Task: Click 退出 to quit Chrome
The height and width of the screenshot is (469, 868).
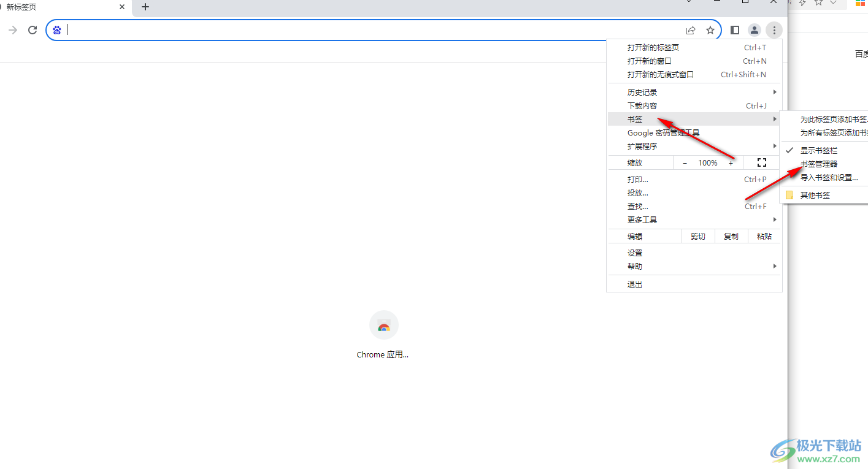Action: tap(694, 284)
